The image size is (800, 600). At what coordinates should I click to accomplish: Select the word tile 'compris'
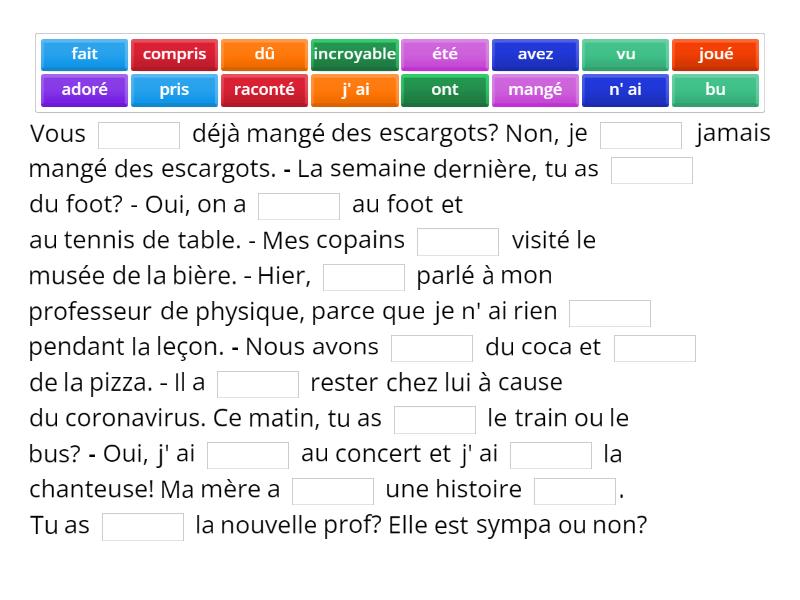coord(174,55)
